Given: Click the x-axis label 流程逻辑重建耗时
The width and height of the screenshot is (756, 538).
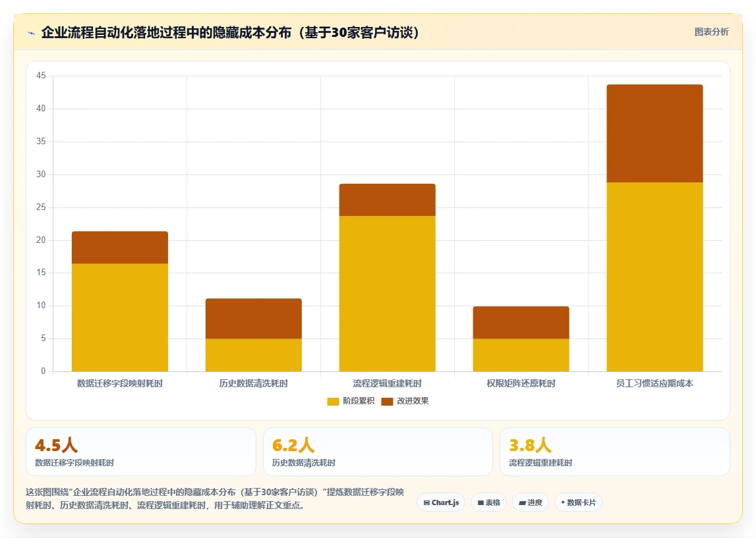Looking at the screenshot, I should tap(387, 383).
